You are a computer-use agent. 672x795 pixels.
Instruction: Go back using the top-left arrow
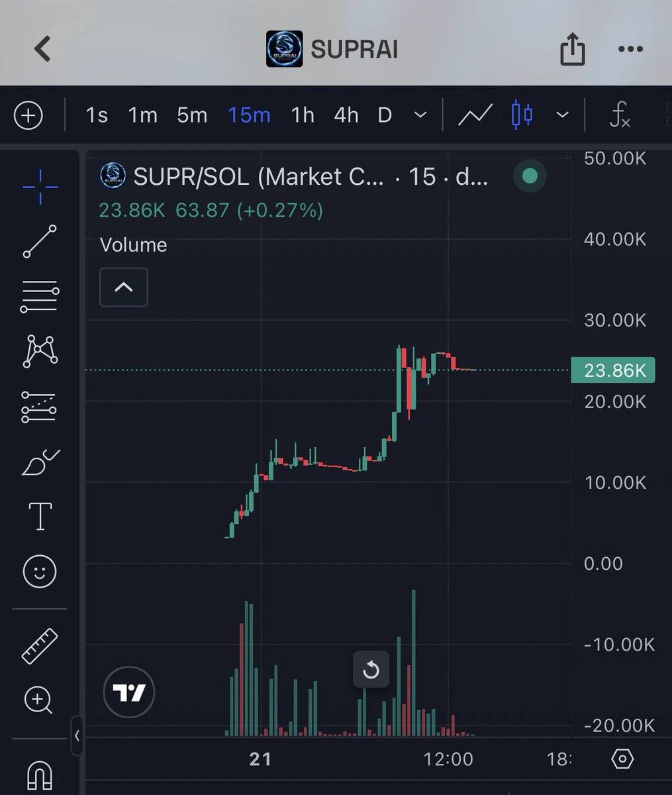pyautogui.click(x=42, y=49)
